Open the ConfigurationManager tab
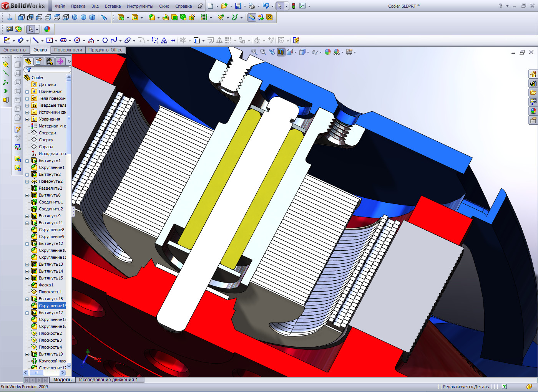The width and height of the screenshot is (538, 392). [50, 61]
